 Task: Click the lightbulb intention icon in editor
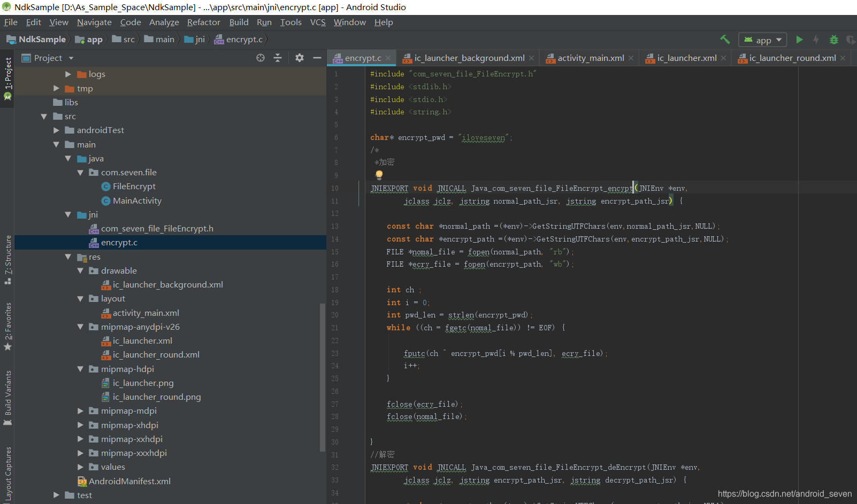(379, 175)
